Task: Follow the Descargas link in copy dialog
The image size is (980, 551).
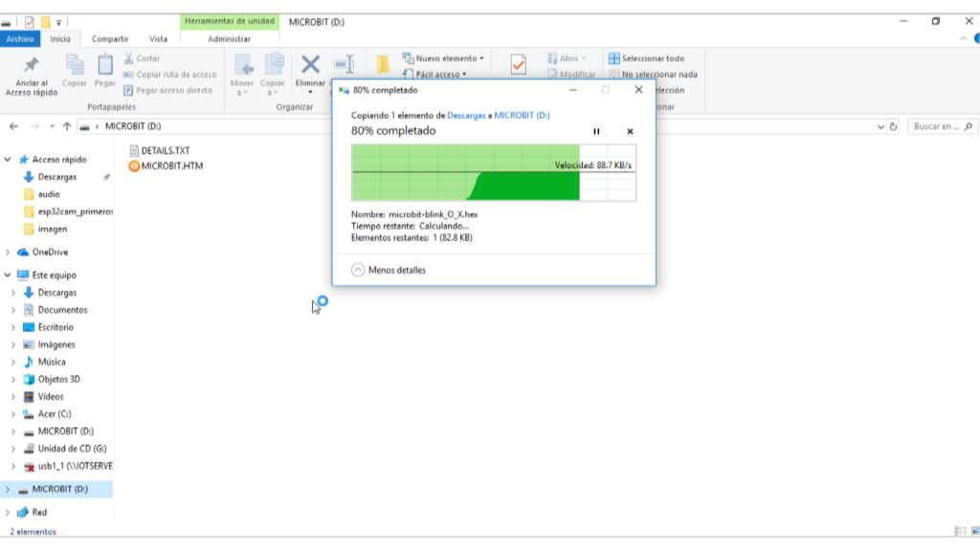Action: point(466,115)
